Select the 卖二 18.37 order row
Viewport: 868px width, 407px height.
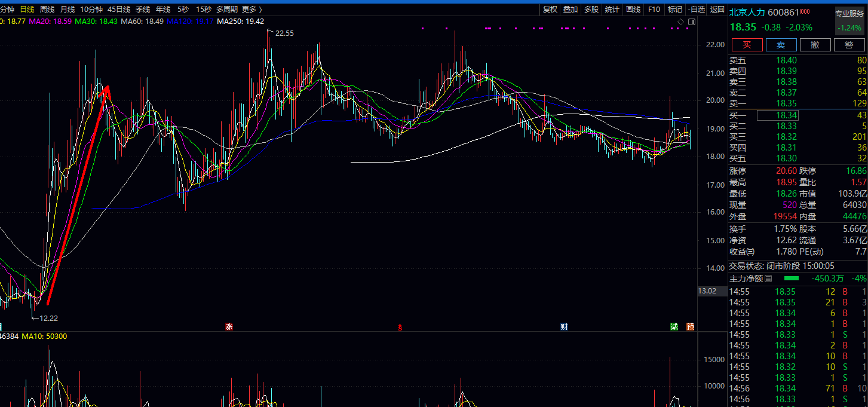[x=798, y=93]
